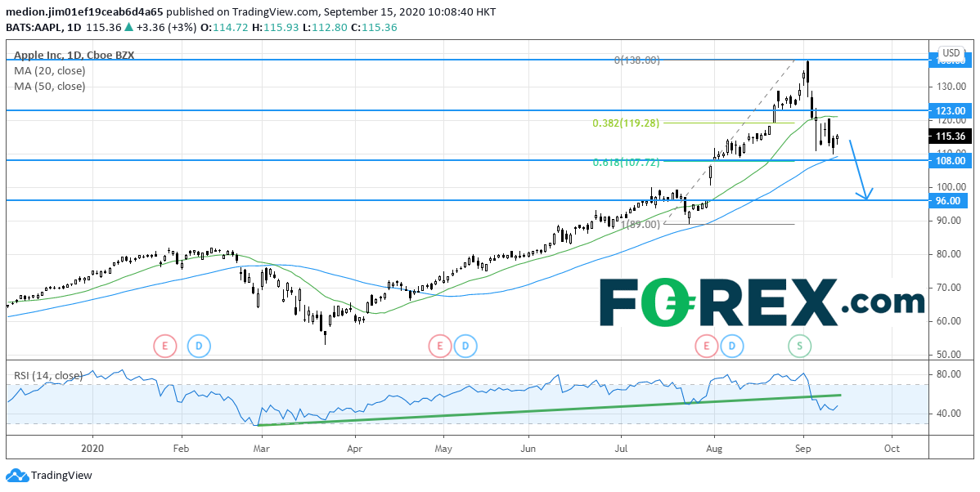This screenshot has width=980, height=492.
Task: Click the Sep label on the time axis
Action: 803,449
